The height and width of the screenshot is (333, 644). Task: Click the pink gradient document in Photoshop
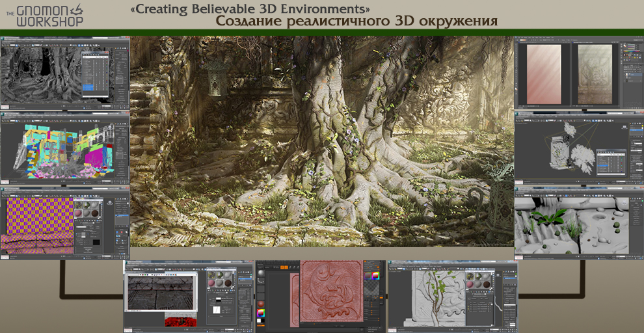(x=543, y=74)
